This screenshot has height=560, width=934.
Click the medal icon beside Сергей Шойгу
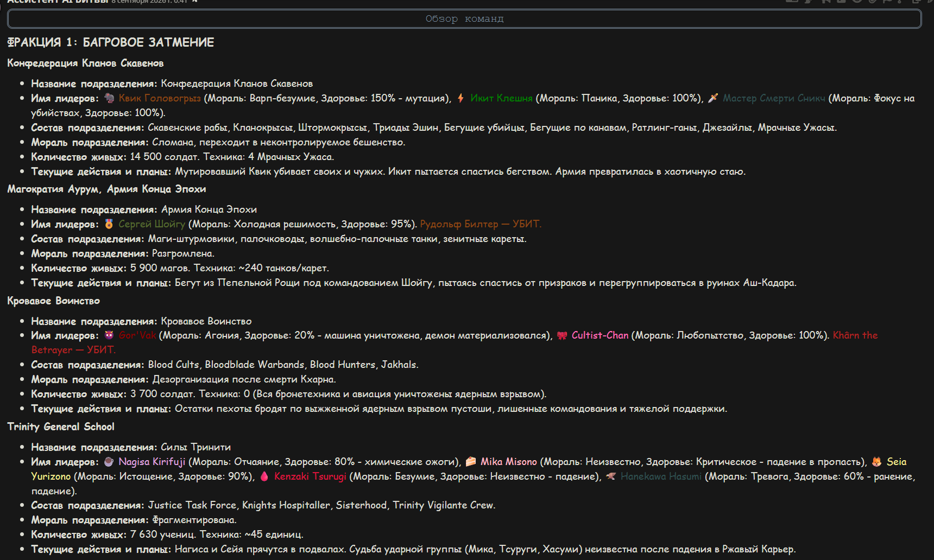(109, 224)
